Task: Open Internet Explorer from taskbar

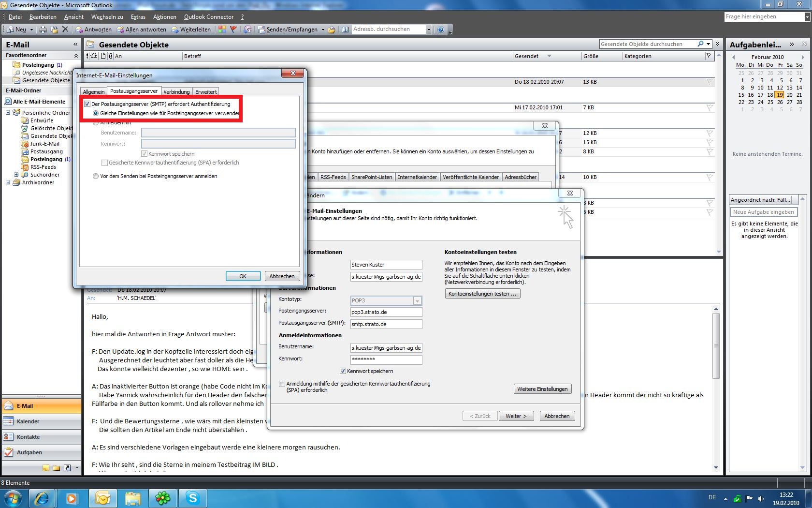Action: click(42, 498)
